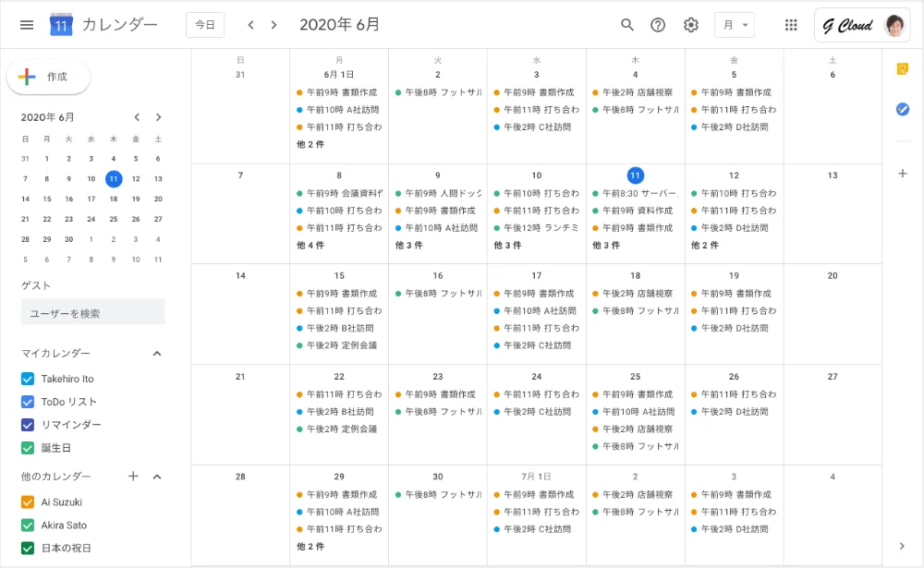The image size is (924, 568).
Task: Uncheck the Takehiro Ito calendar
Action: click(x=28, y=379)
